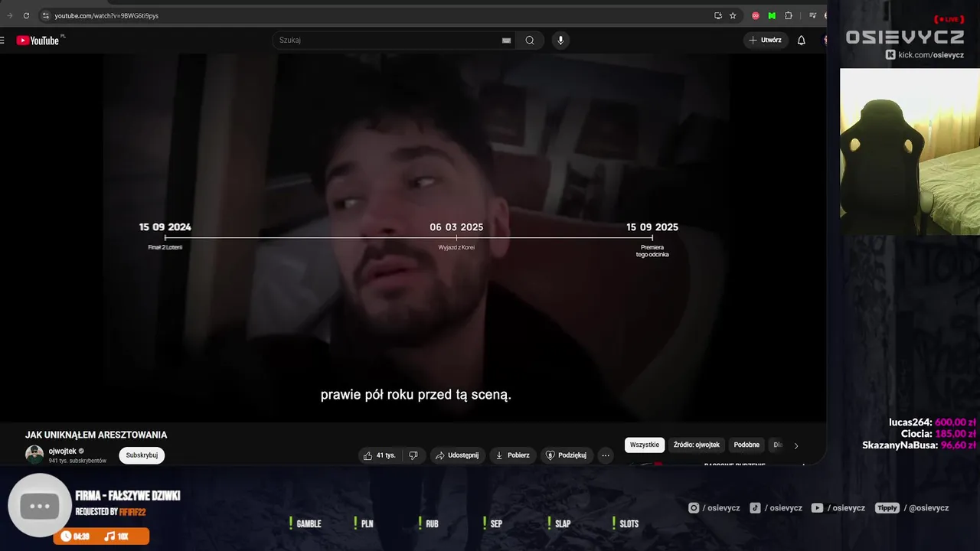This screenshot has height=551, width=980.
Task: Click the browser forward arrow
Action: point(10,15)
